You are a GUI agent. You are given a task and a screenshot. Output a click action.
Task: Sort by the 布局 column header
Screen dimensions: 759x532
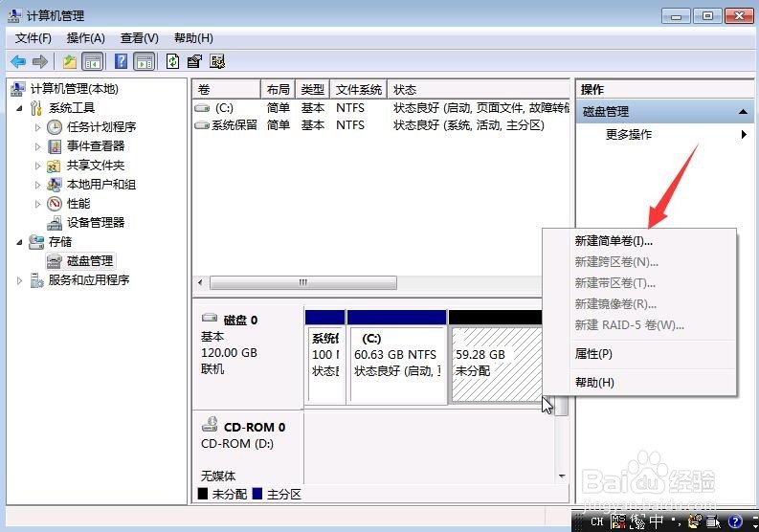pyautogui.click(x=278, y=90)
